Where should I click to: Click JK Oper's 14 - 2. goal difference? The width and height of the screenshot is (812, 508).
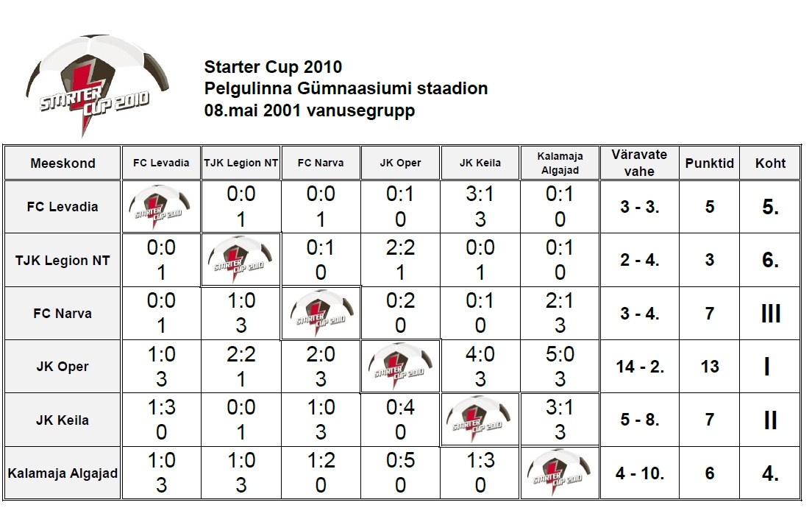[640, 367]
